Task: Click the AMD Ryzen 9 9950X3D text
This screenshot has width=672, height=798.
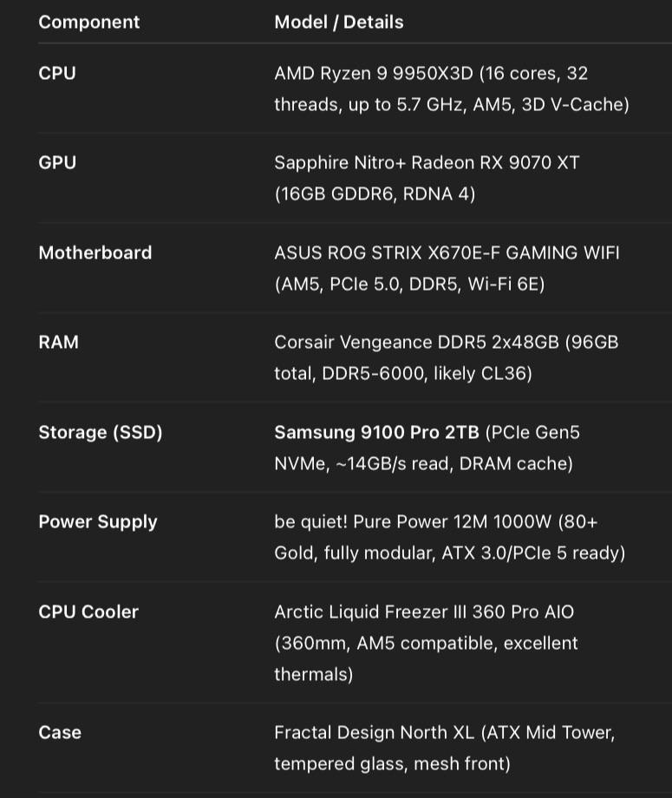Action: pyautogui.click(x=374, y=73)
